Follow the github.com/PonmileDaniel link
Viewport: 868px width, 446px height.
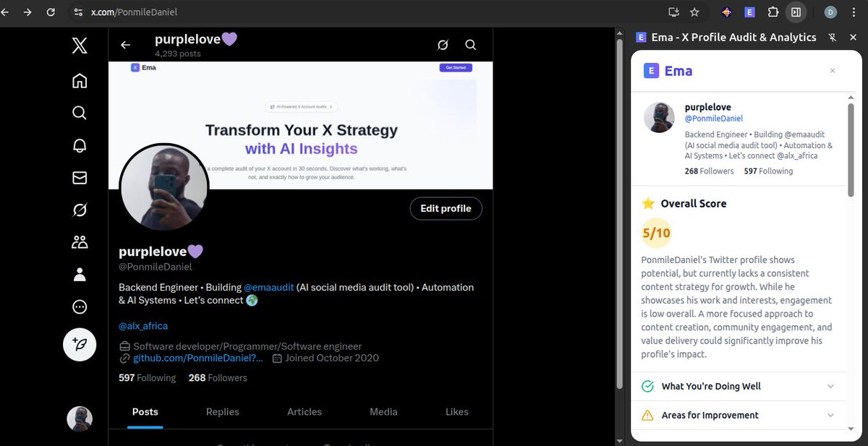pos(197,357)
